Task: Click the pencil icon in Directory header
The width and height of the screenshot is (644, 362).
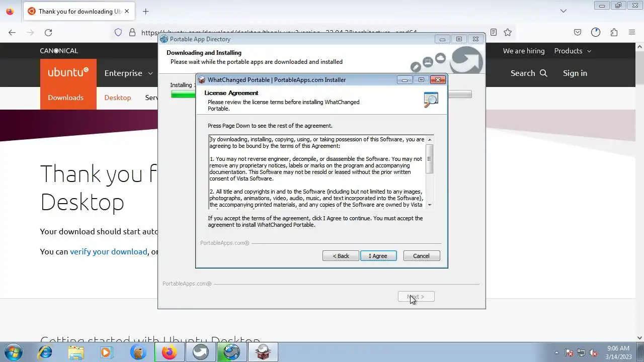Action: point(416,67)
